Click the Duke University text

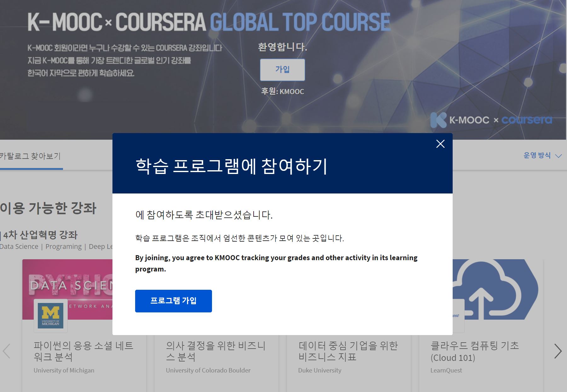click(320, 370)
